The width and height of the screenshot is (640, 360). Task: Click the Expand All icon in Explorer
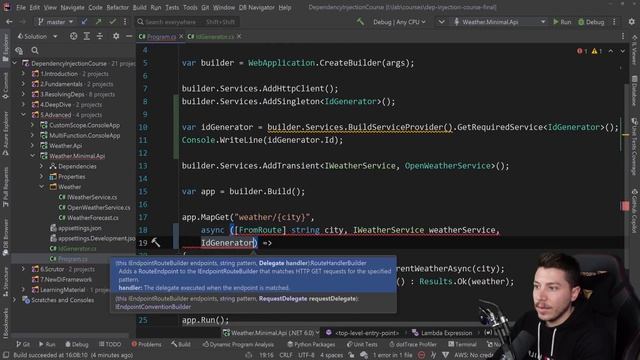pos(87,36)
